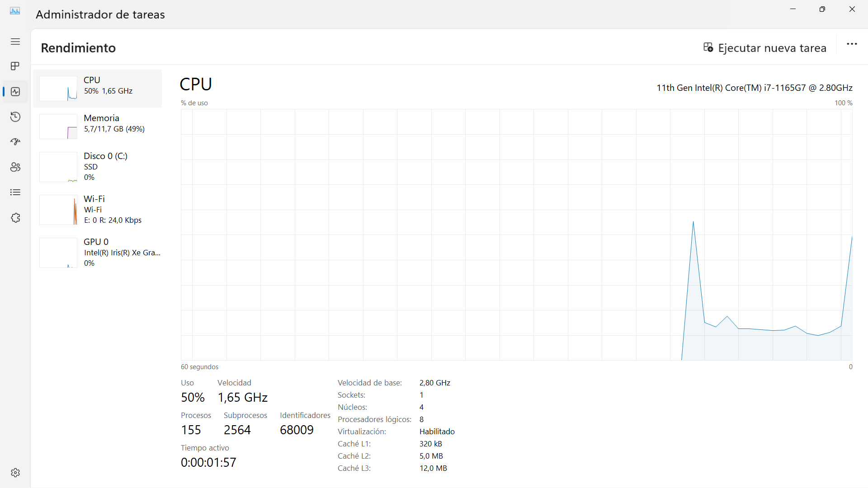Select the Disco 0 (C:) entry

(x=97, y=167)
